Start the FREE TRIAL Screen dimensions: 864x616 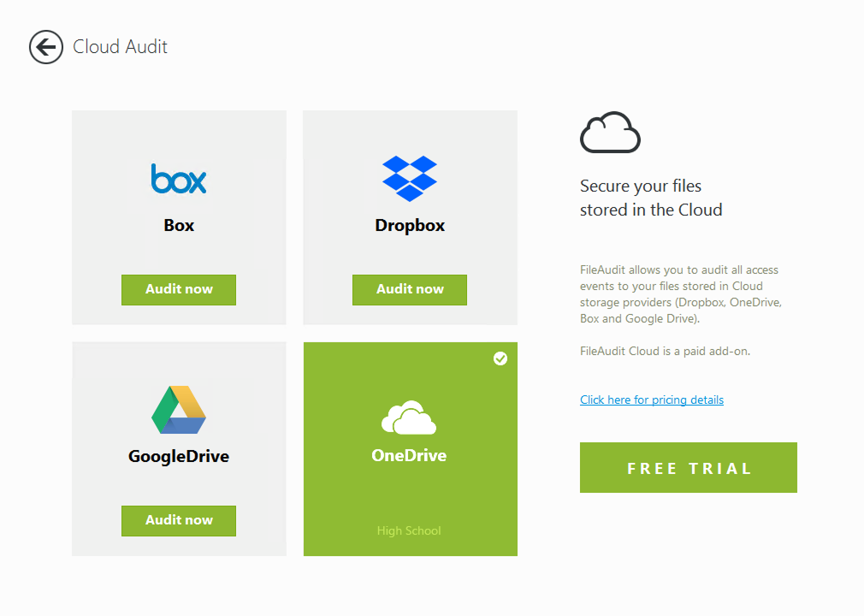click(x=689, y=467)
